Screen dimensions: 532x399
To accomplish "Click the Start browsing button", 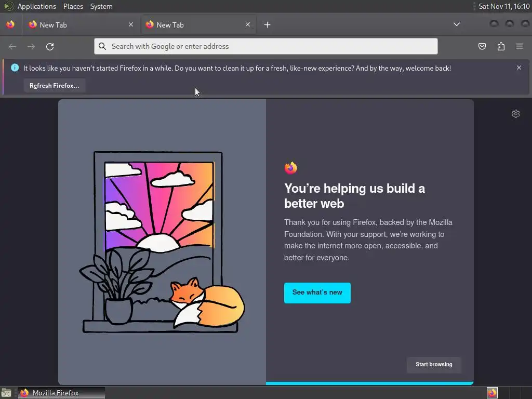I will point(434,365).
